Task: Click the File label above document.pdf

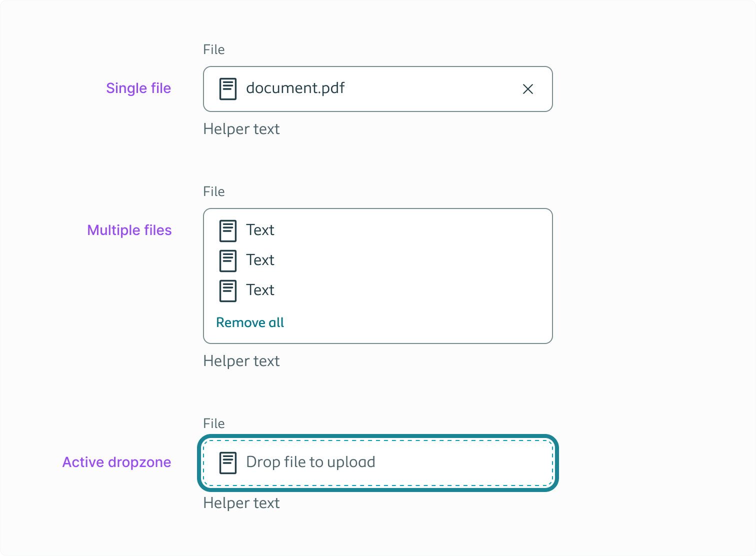Action: (x=213, y=49)
